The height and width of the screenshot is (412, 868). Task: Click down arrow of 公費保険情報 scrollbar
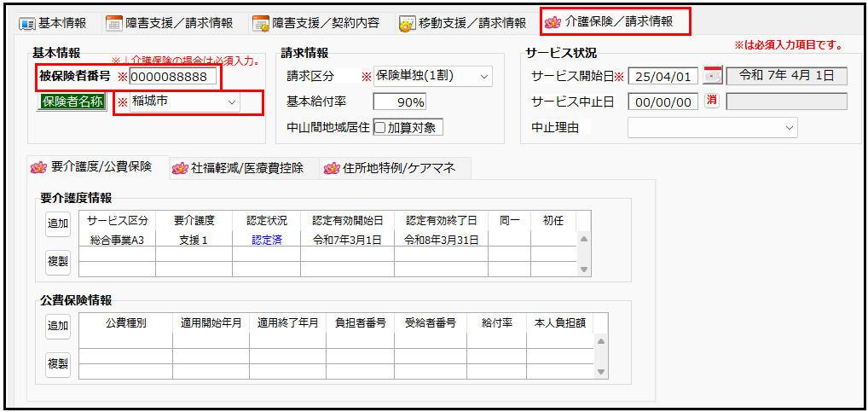point(600,372)
